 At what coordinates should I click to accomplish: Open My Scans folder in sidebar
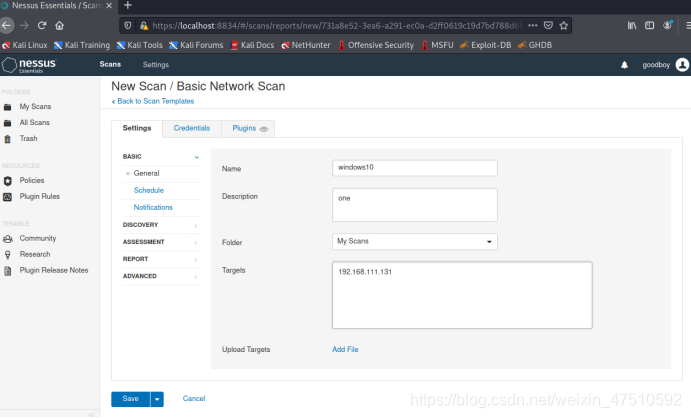coord(35,107)
